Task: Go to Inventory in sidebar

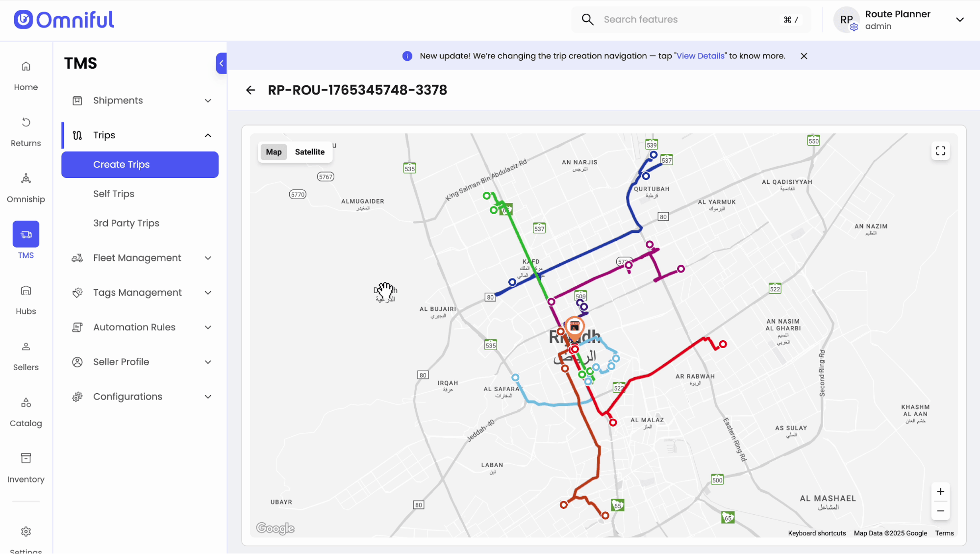Action: tap(26, 467)
